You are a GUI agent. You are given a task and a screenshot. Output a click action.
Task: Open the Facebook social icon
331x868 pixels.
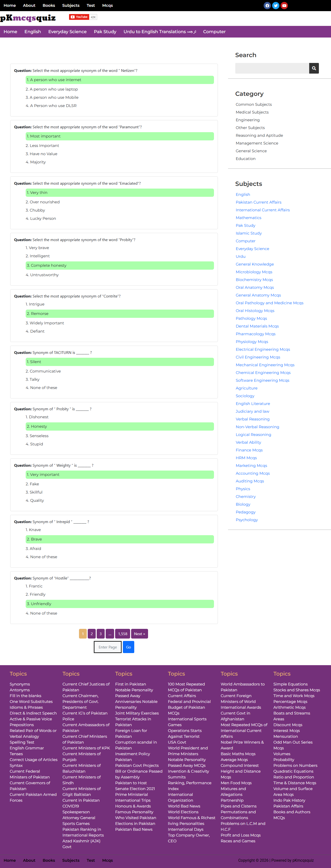(267, 5)
